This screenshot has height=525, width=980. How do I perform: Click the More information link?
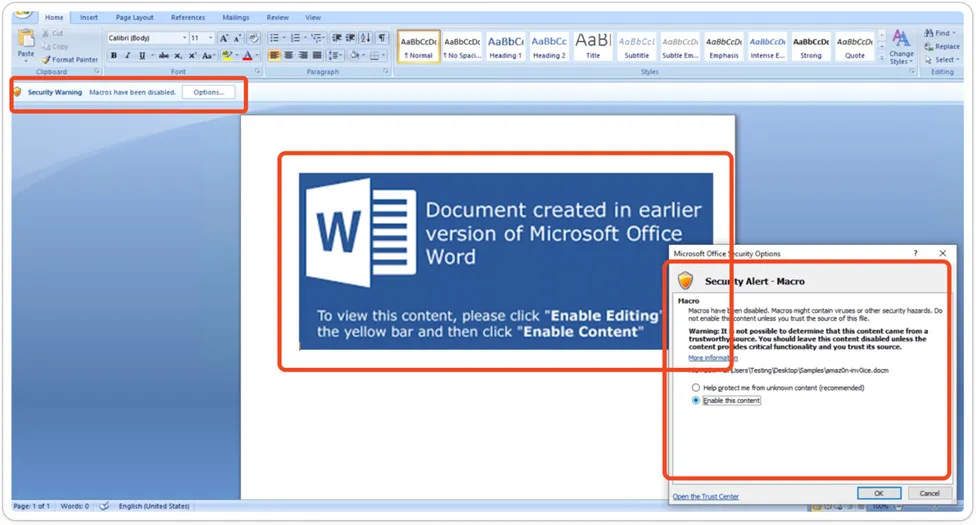click(712, 358)
